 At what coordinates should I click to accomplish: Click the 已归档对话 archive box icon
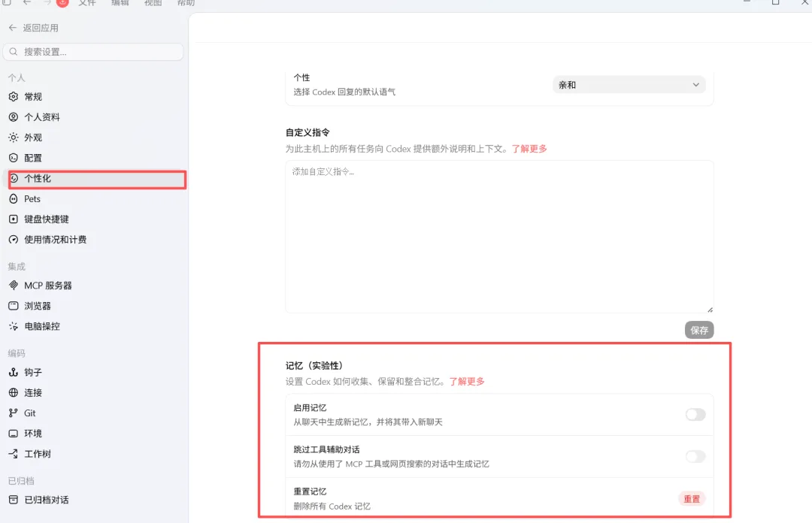coord(14,500)
